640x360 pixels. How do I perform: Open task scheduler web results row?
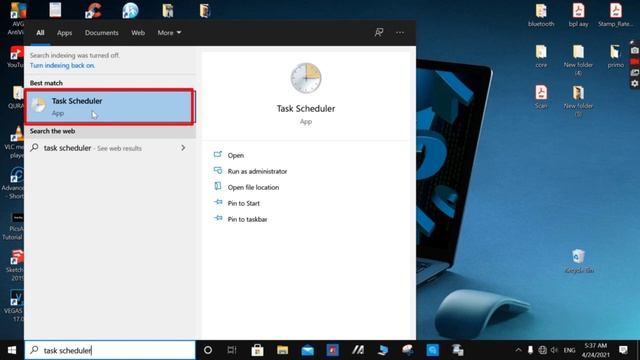(109, 148)
